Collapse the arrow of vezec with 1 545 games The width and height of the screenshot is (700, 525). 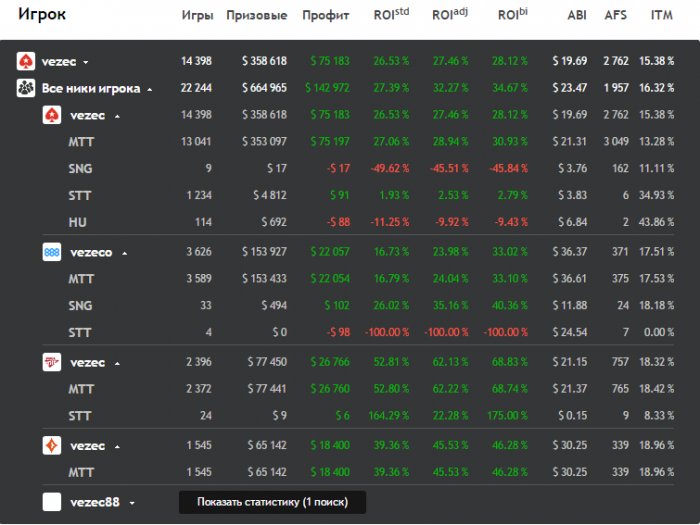click(x=116, y=445)
